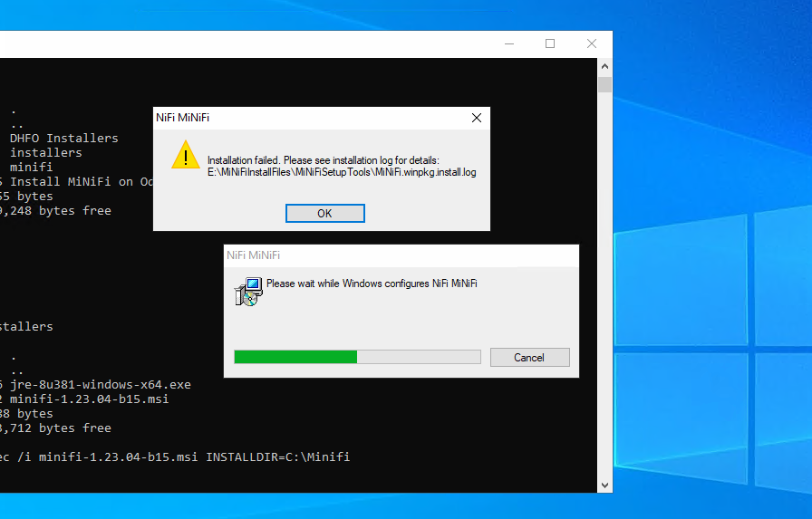812x519 pixels.
Task: Click the 'Install MiNiFi on' console line
Action: 77,182
